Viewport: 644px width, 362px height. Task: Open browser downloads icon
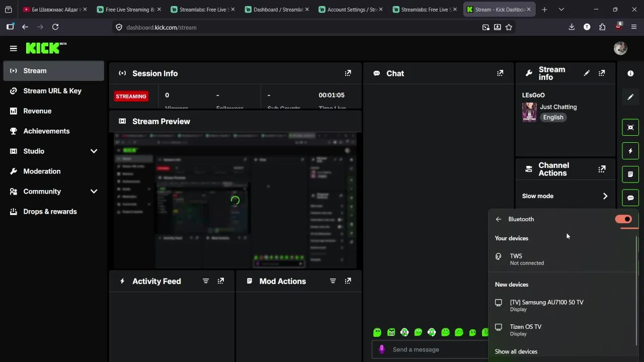click(x=572, y=27)
